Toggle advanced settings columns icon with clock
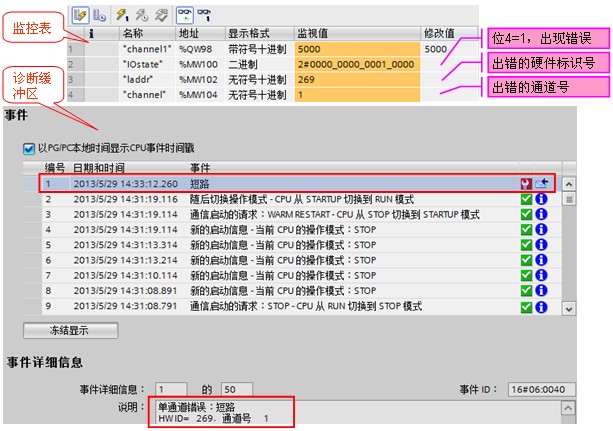This screenshot has height=431, width=613. (x=99, y=16)
